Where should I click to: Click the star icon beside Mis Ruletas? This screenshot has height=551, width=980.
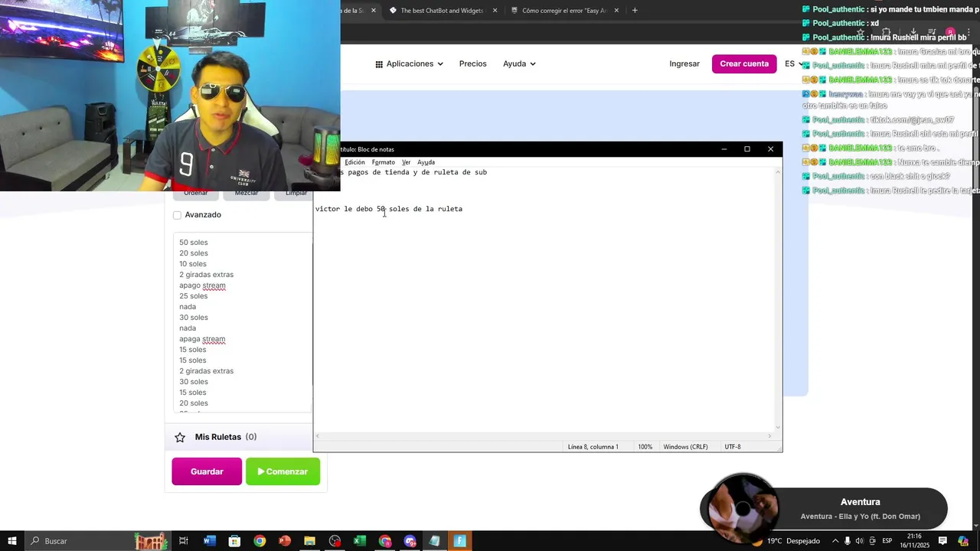pos(180,437)
